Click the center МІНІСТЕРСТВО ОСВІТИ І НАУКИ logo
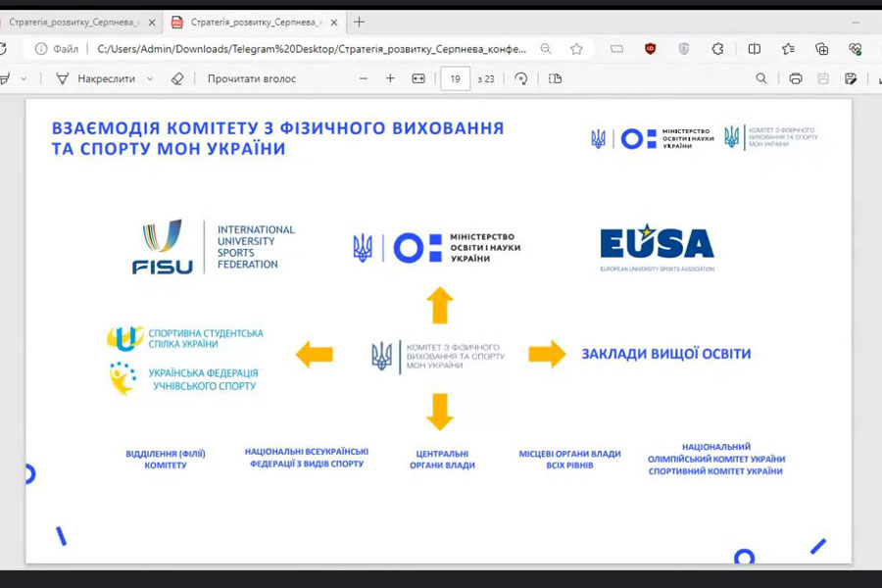Viewport: 882px width, 588px height. point(436,248)
